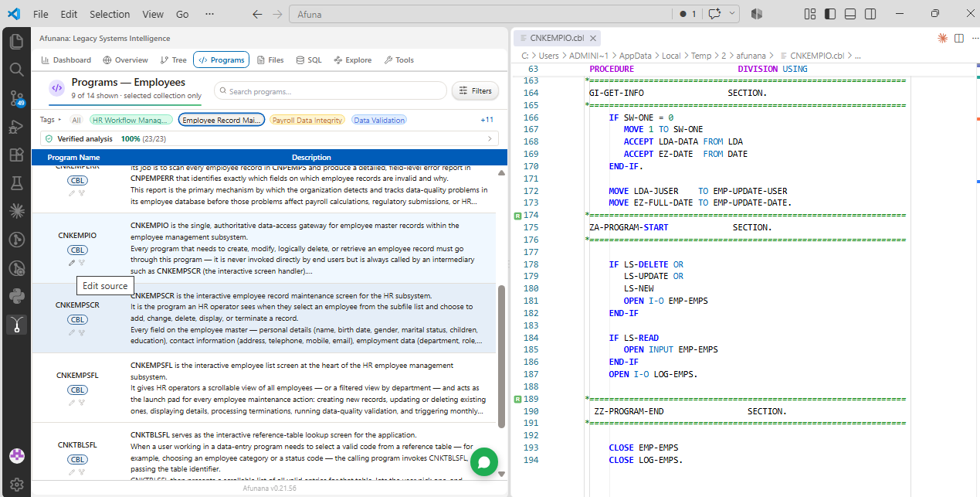Open the File menu
The image size is (980, 497).
point(41,14)
